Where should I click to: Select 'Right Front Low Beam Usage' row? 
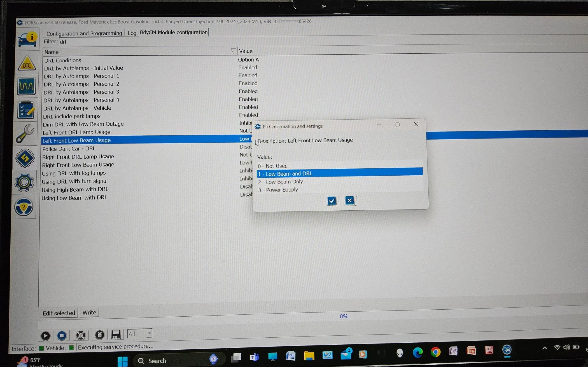78,165
